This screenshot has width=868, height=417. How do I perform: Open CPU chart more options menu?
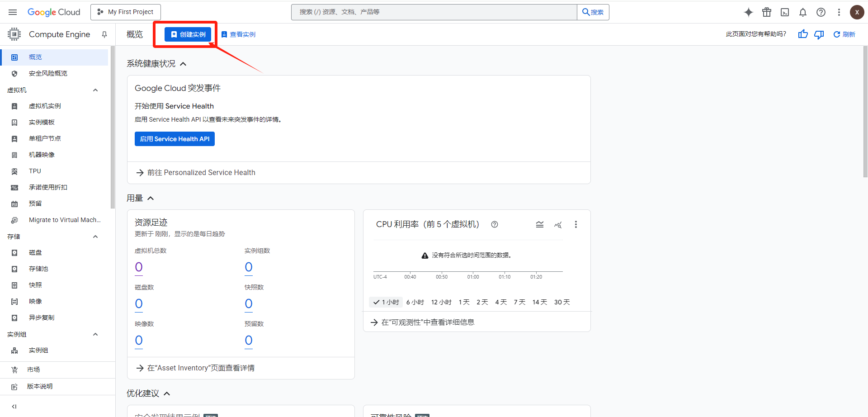pos(576,224)
